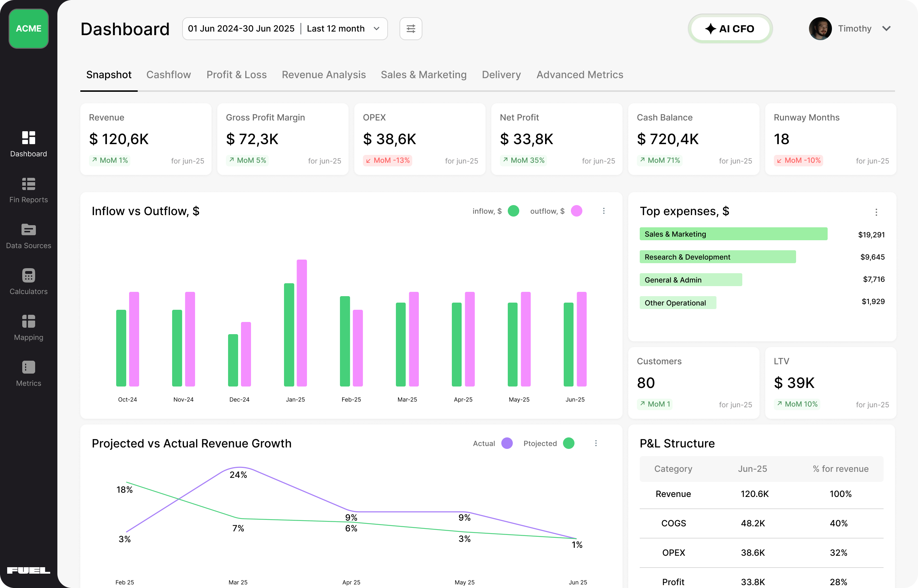The image size is (918, 588).
Task: Select the Sales & Marketing expense bar
Action: click(x=733, y=234)
